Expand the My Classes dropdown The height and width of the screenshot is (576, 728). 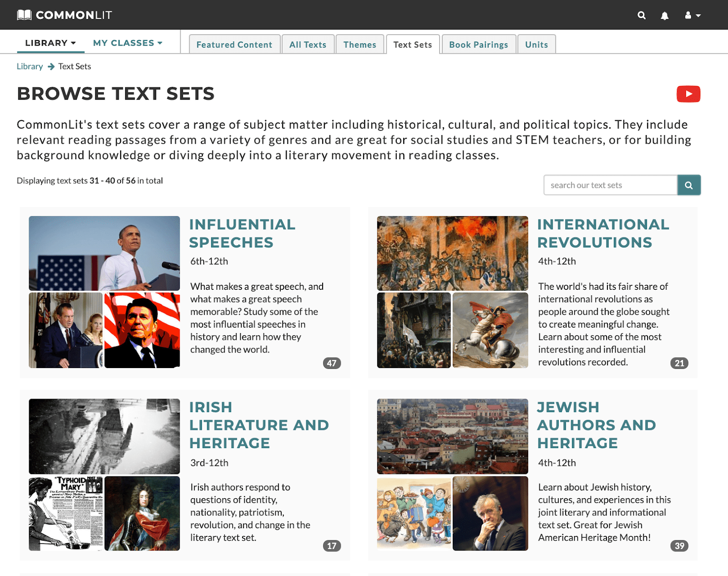point(127,43)
